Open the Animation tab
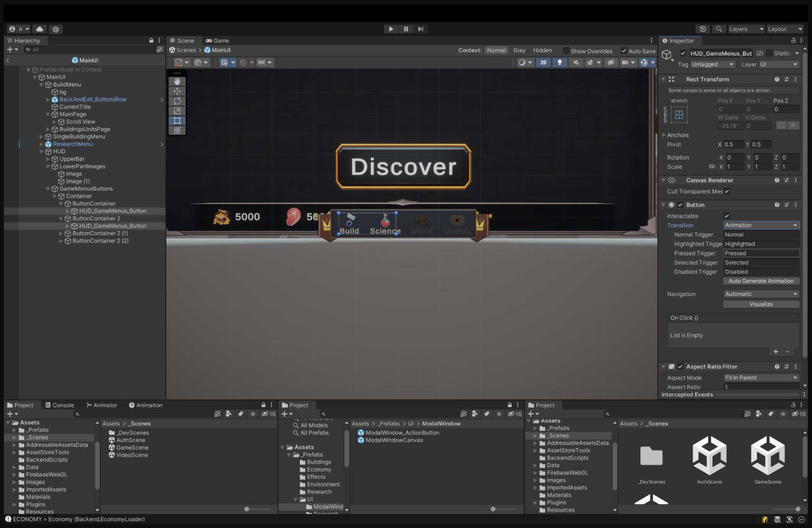Image resolution: width=812 pixels, height=528 pixels. click(146, 405)
